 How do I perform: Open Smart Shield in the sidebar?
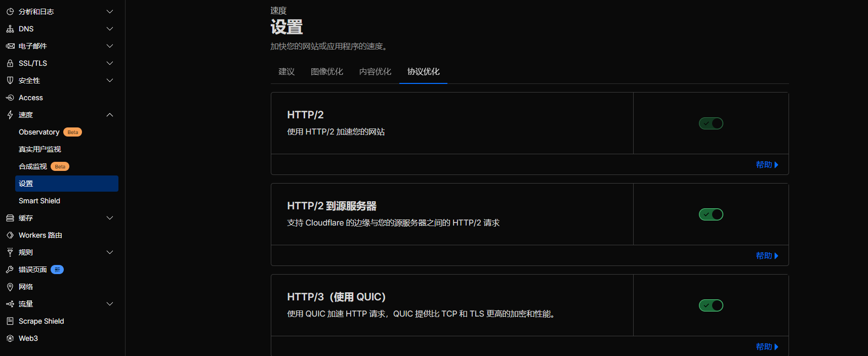pyautogui.click(x=39, y=201)
